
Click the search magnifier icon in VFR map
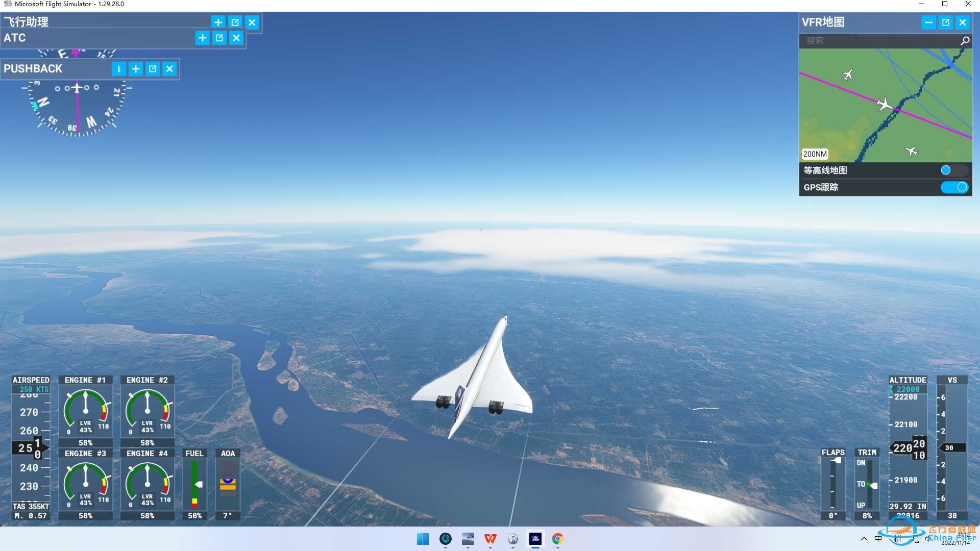(x=965, y=41)
